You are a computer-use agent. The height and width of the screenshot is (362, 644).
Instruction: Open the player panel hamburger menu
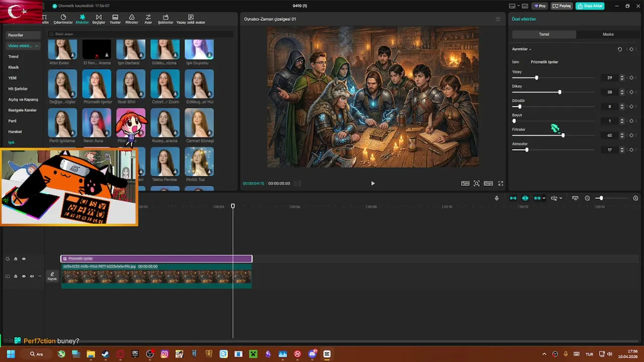[x=498, y=19]
